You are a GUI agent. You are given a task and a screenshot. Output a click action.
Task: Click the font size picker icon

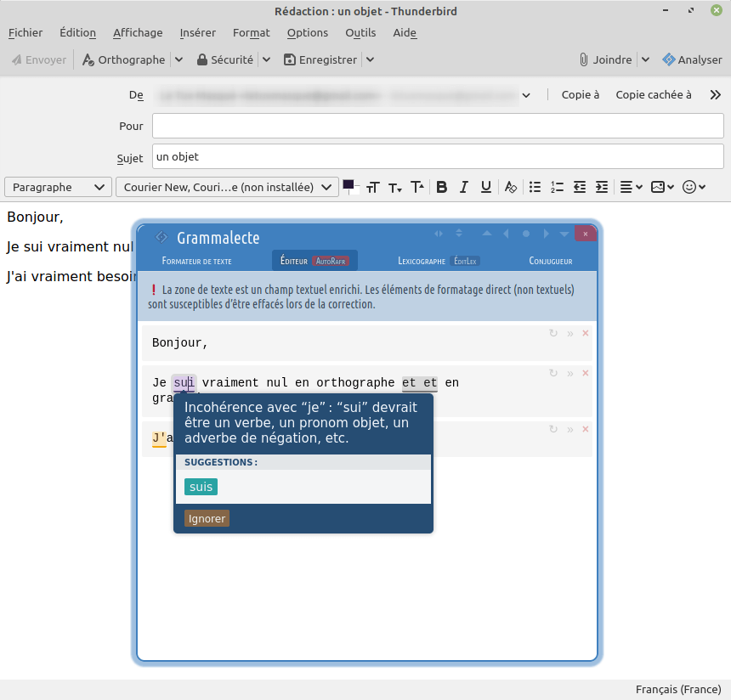coord(373,188)
